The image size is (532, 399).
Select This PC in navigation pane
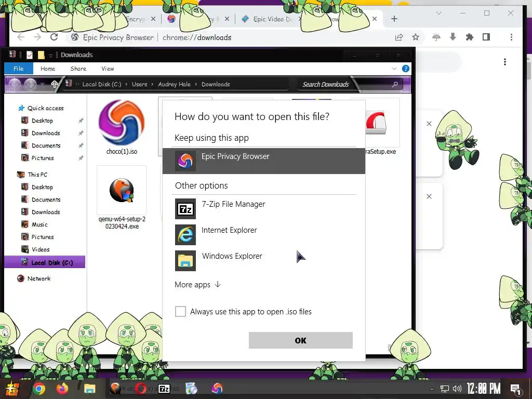37,175
